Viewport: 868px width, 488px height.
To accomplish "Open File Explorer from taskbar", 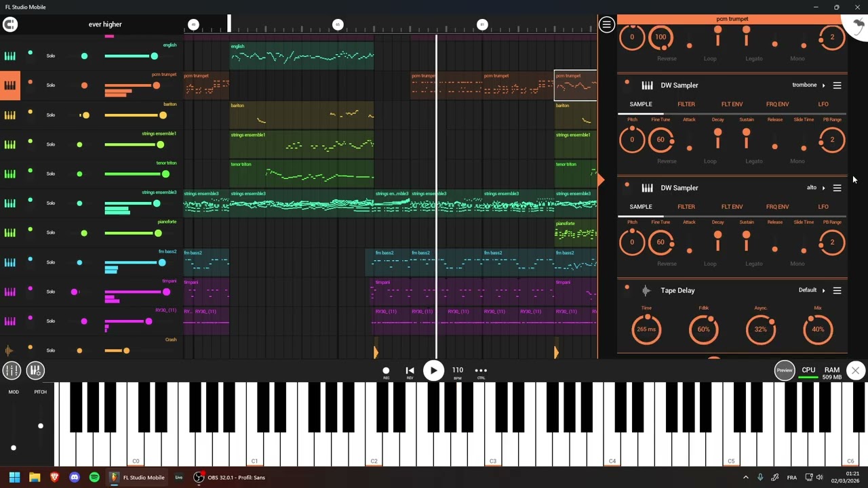I will tap(35, 477).
